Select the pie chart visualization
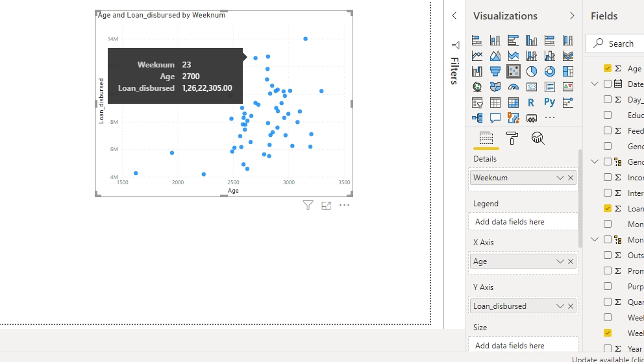644x362 pixels. point(532,71)
